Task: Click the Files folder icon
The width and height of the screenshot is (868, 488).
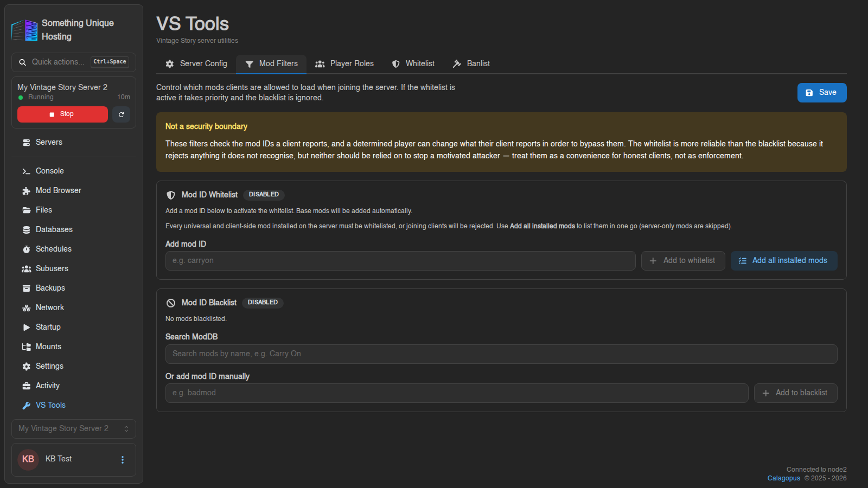Action: tap(26, 210)
